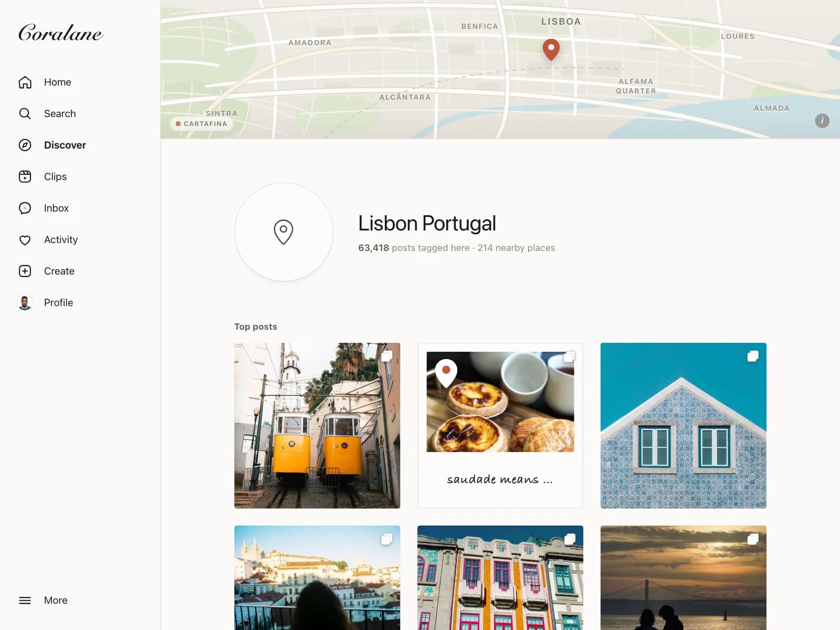The width and height of the screenshot is (840, 630).
Task: Click the 'saudade means ...' caption
Action: pyautogui.click(x=500, y=479)
